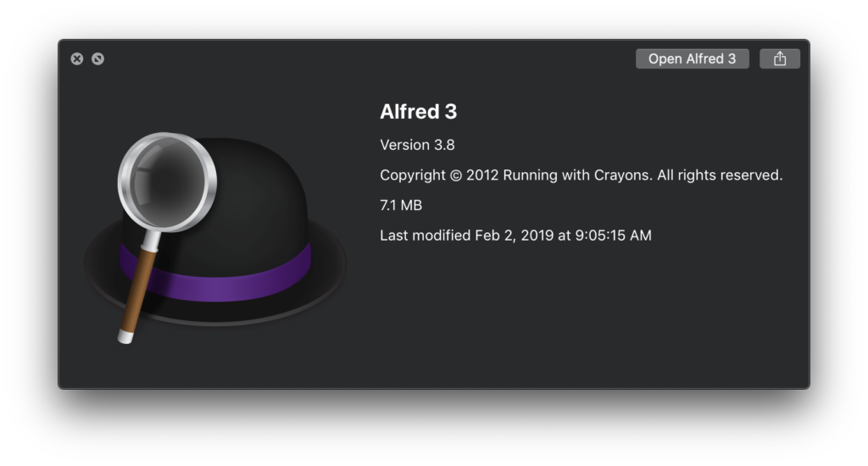Click the Running with Crayons name

[577, 175]
